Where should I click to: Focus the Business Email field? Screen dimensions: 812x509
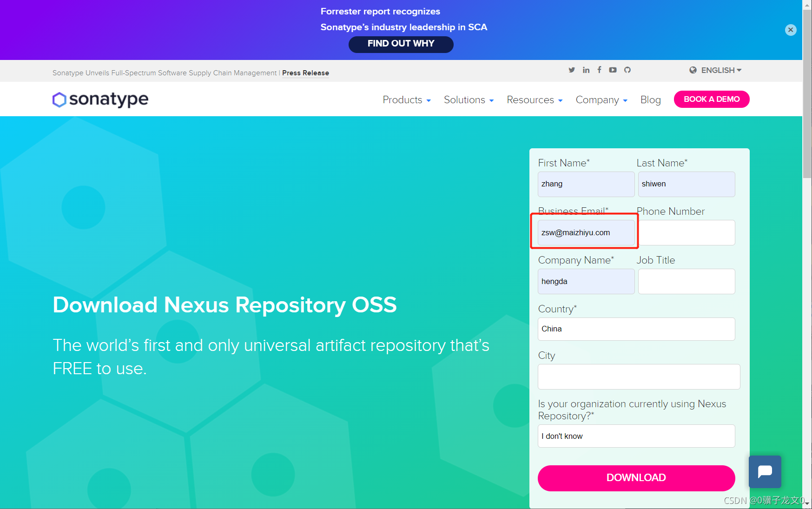tap(586, 232)
